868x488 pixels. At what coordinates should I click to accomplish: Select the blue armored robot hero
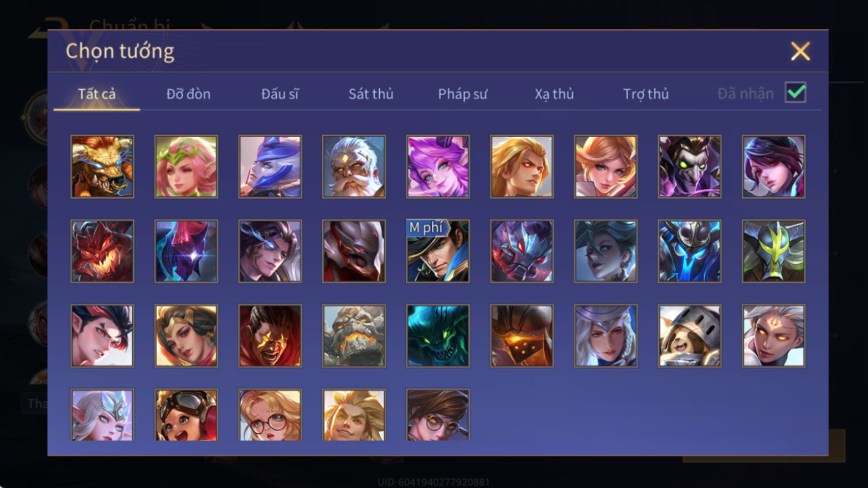pyautogui.click(x=689, y=251)
